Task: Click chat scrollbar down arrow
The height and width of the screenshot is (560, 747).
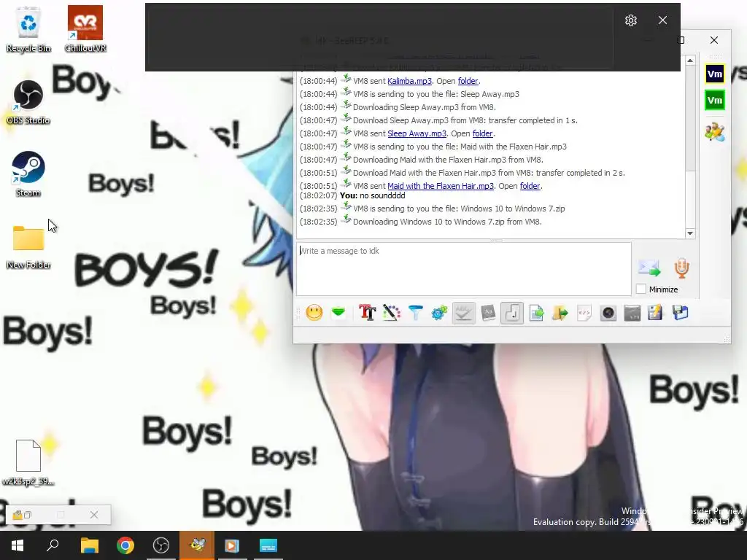Action: [690, 233]
